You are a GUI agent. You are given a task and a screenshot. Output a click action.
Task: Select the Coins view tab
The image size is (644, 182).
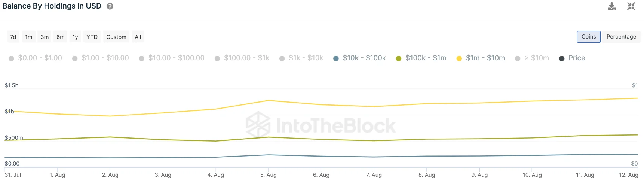pyautogui.click(x=589, y=37)
